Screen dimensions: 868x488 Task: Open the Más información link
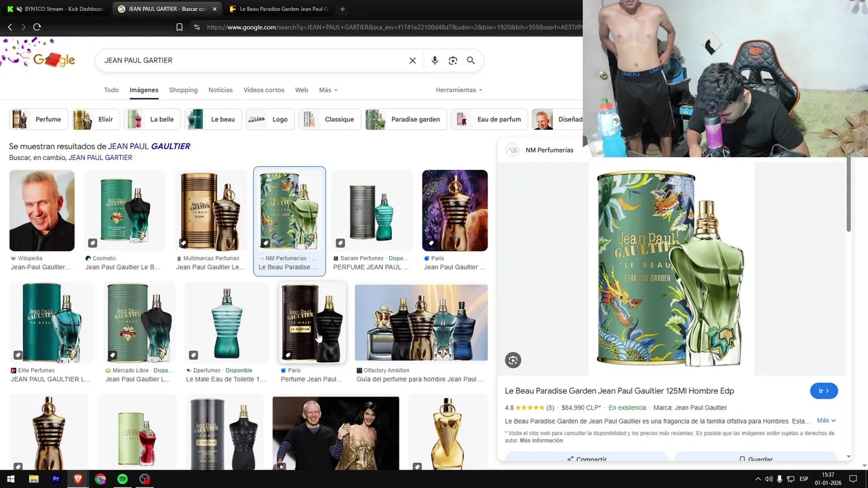click(x=541, y=441)
